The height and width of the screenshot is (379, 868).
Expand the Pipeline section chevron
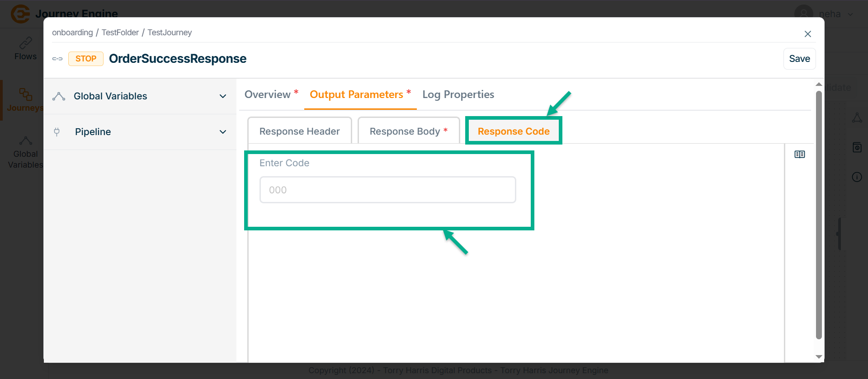(223, 132)
